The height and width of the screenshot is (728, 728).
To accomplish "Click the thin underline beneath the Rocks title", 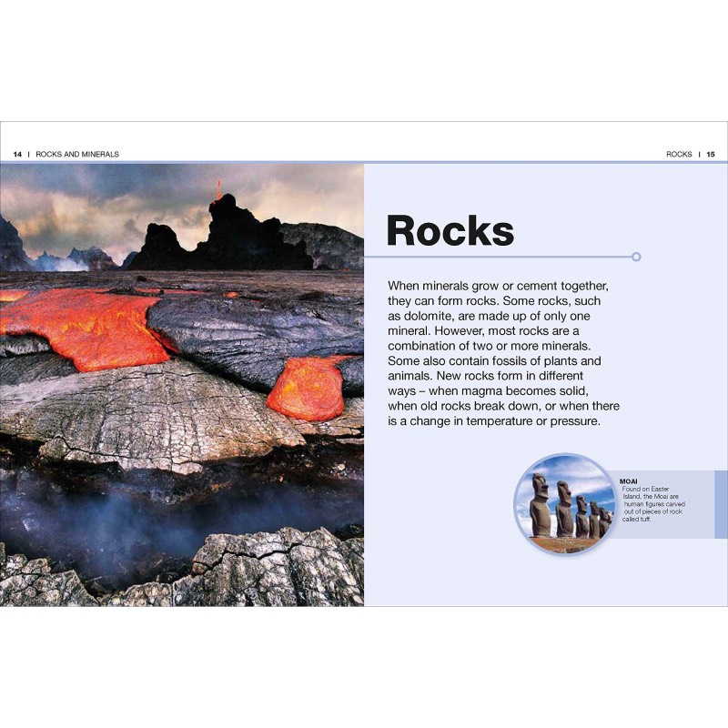I will pyautogui.click(x=510, y=257).
